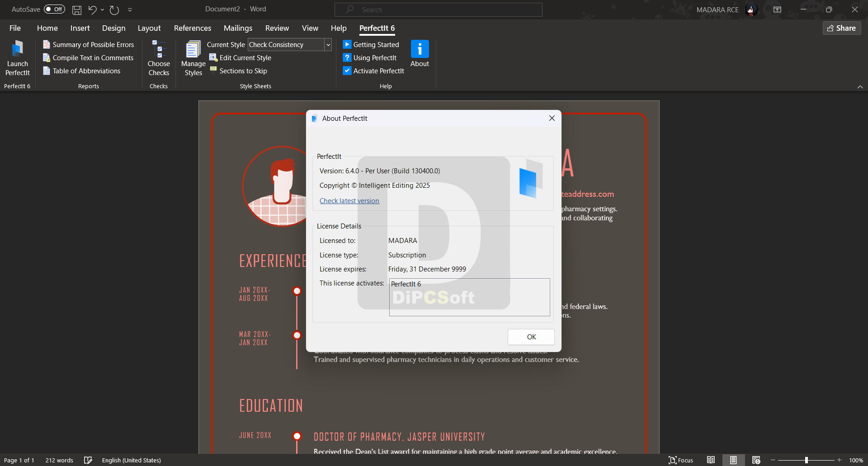Open the MADARA RCE account avatar

(x=751, y=10)
